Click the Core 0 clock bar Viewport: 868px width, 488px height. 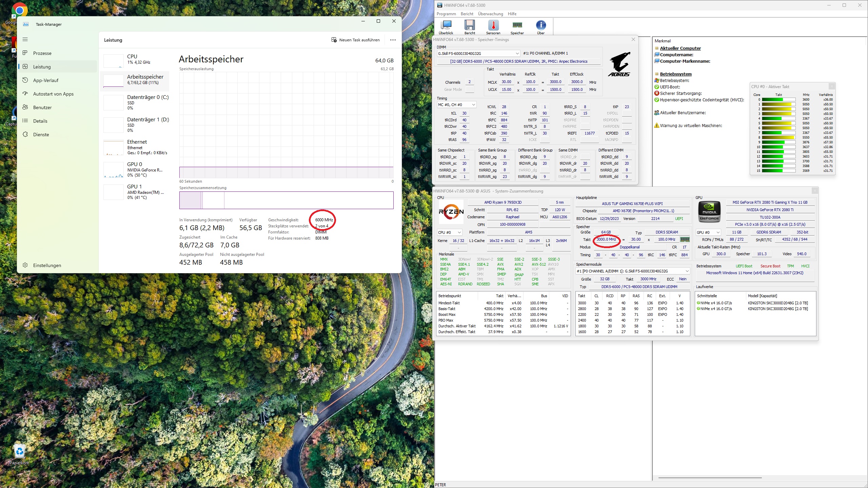(x=778, y=100)
